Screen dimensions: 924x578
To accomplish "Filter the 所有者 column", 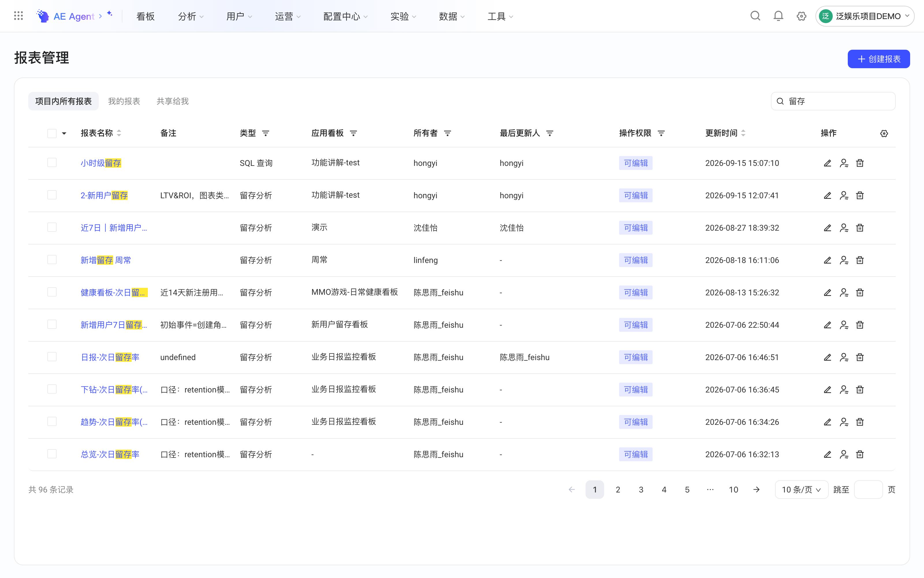I will (448, 134).
